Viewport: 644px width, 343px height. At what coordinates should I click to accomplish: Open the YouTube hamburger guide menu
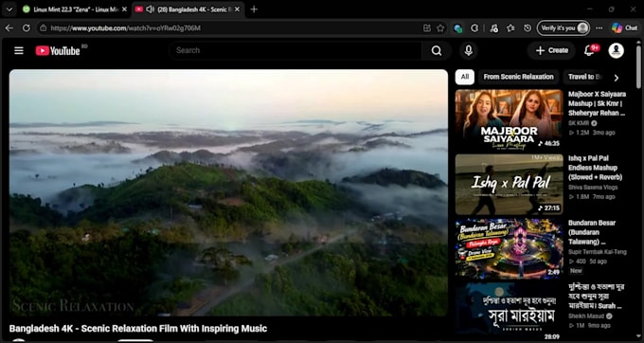point(19,50)
